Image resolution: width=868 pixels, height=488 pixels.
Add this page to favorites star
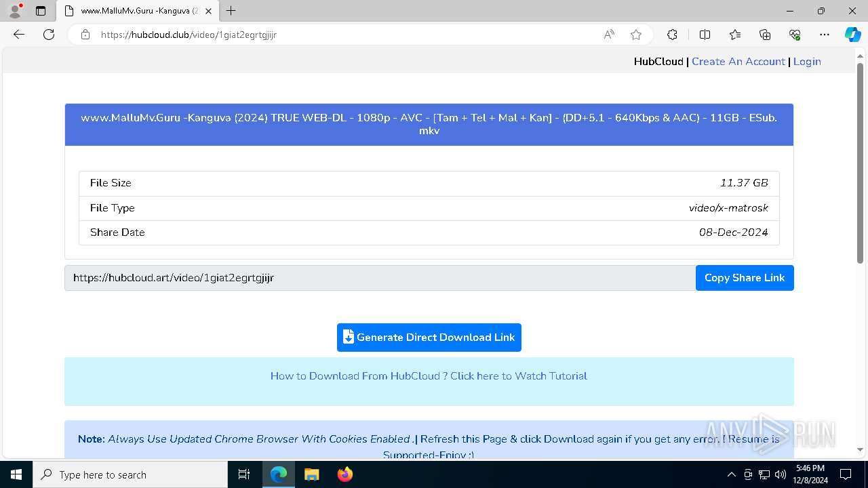point(635,35)
